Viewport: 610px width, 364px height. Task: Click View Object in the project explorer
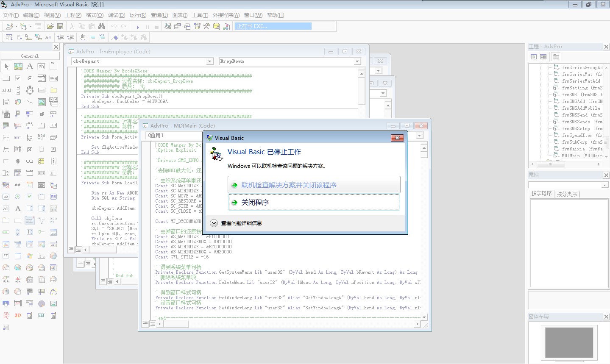pos(543,57)
